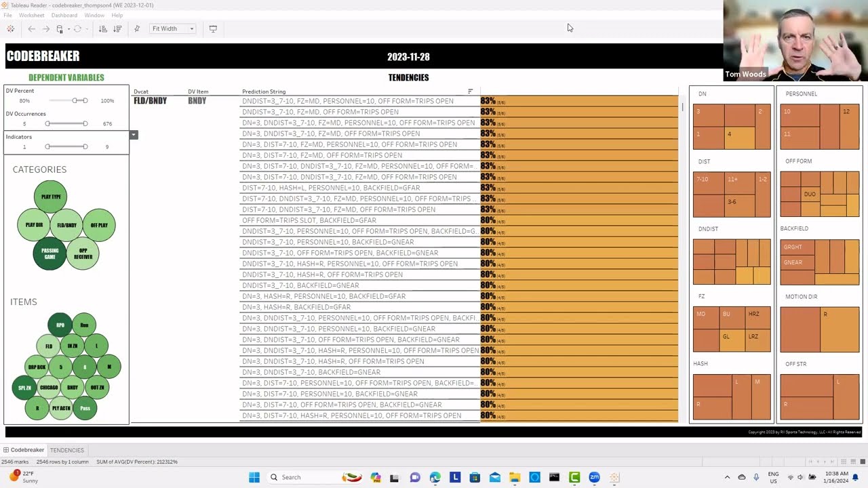Open the Worksheet menu
The width and height of the screenshot is (868, 488).
(x=31, y=15)
